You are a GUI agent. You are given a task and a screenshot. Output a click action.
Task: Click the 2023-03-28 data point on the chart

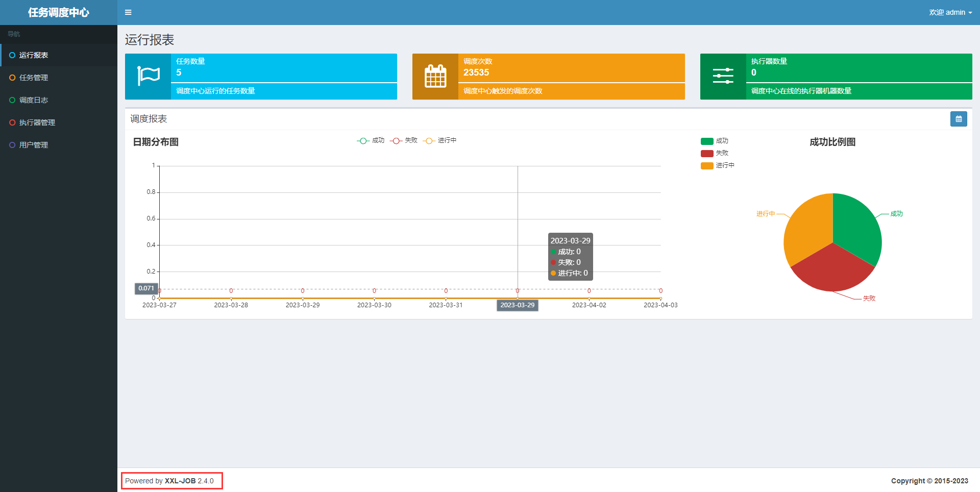point(231,298)
